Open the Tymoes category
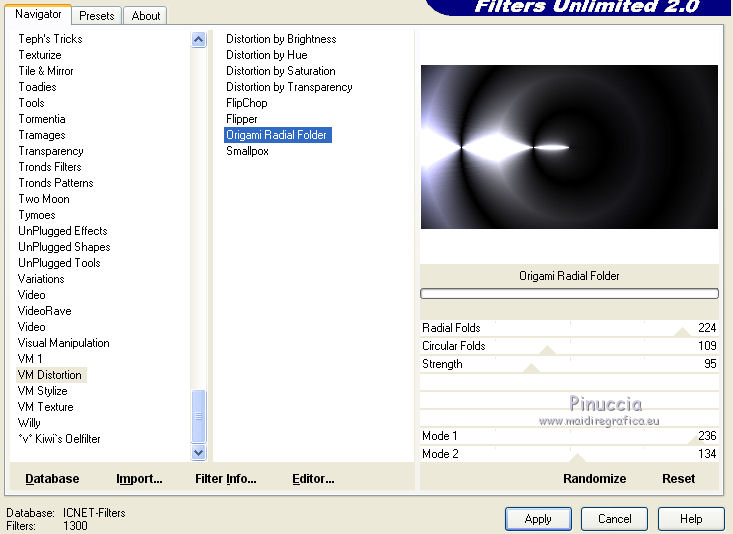Image resolution: width=733 pixels, height=534 pixels. 36,215
